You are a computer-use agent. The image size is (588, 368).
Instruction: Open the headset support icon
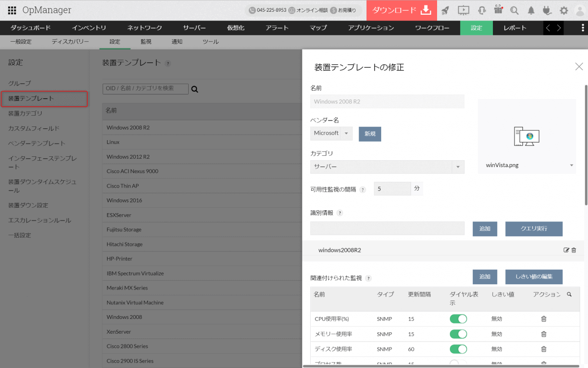point(482,10)
